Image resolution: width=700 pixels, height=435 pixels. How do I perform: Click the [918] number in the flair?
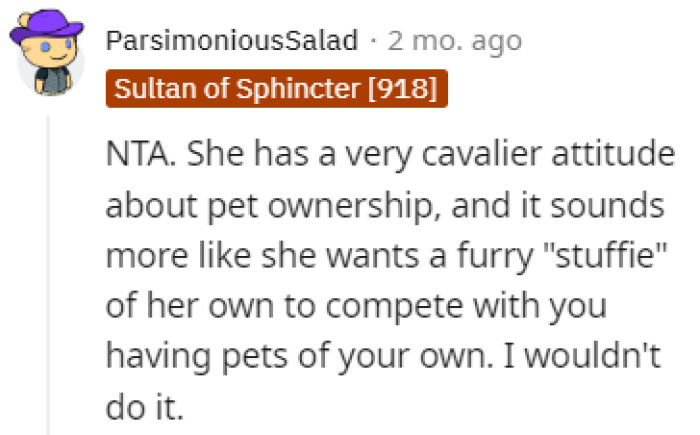pyautogui.click(x=403, y=87)
